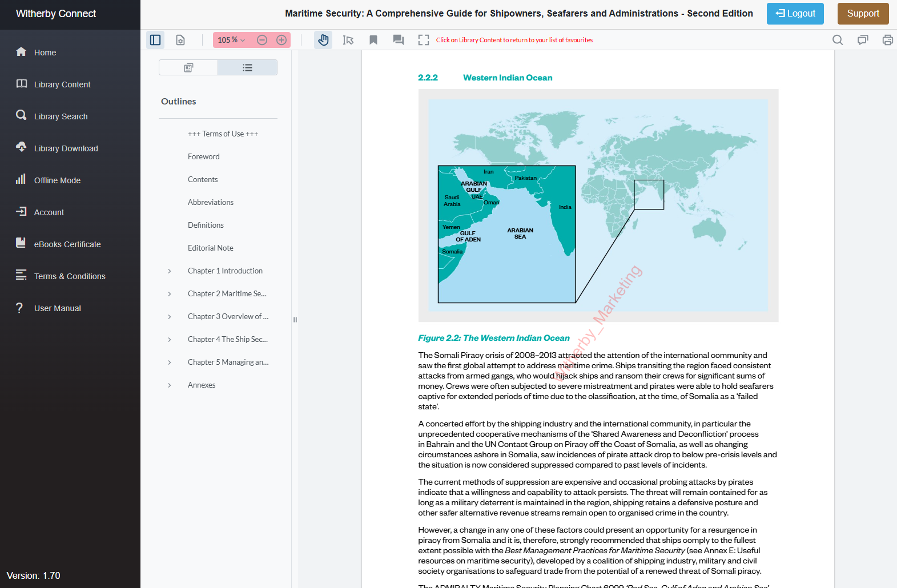This screenshot has height=588, width=897.
Task: Open the annotations panel icon at right
Action: tap(863, 40)
